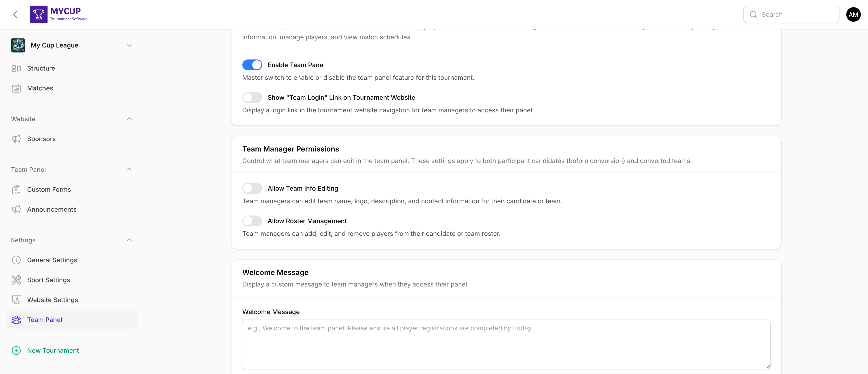Expand the My Cup League dropdown

coord(129,45)
